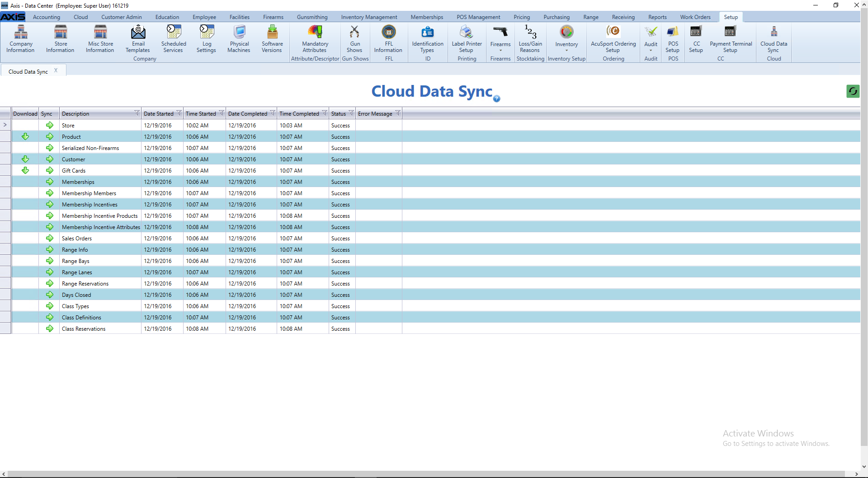Screen dimensions: 868x478
Task: Open Software Versions
Action: [272, 39]
